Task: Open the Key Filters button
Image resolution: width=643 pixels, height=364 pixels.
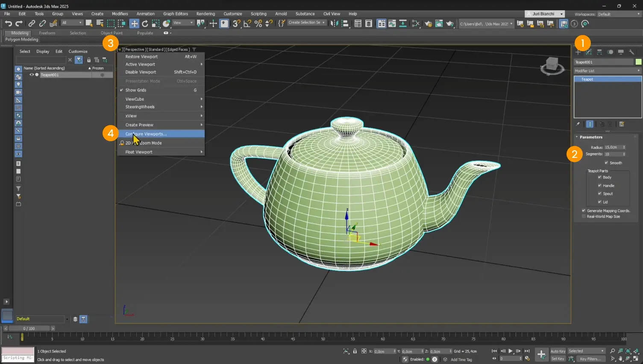Action: pyautogui.click(x=590, y=359)
